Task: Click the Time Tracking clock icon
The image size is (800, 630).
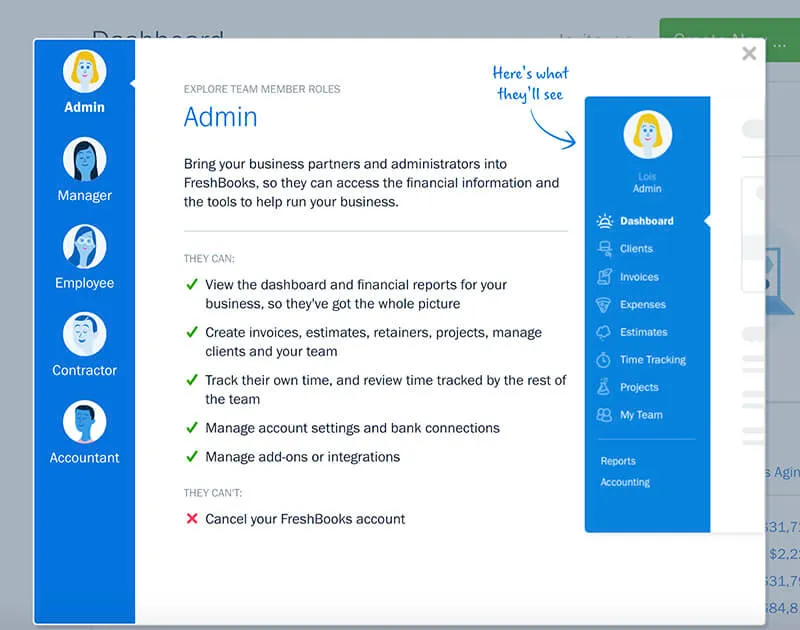Action: click(604, 360)
